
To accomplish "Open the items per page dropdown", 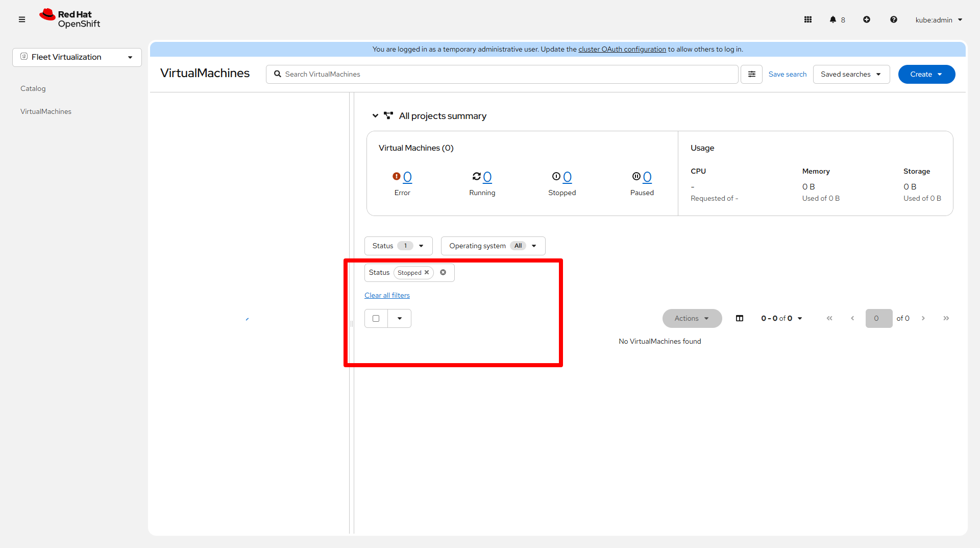I will pos(782,318).
